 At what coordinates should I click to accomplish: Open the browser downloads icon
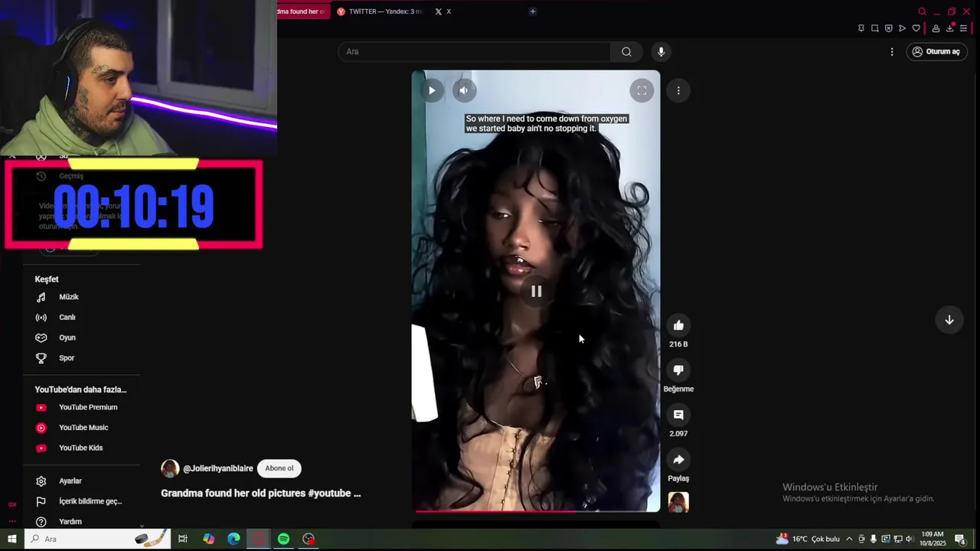click(x=950, y=28)
